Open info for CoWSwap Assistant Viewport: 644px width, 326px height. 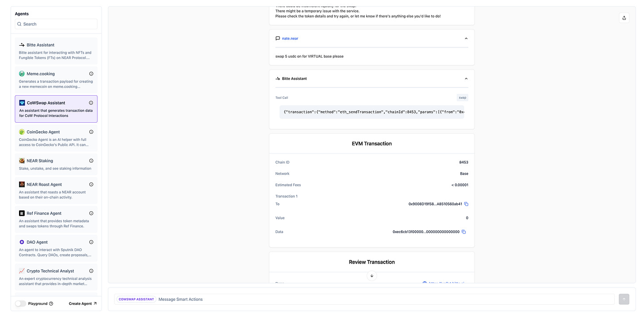tap(91, 103)
